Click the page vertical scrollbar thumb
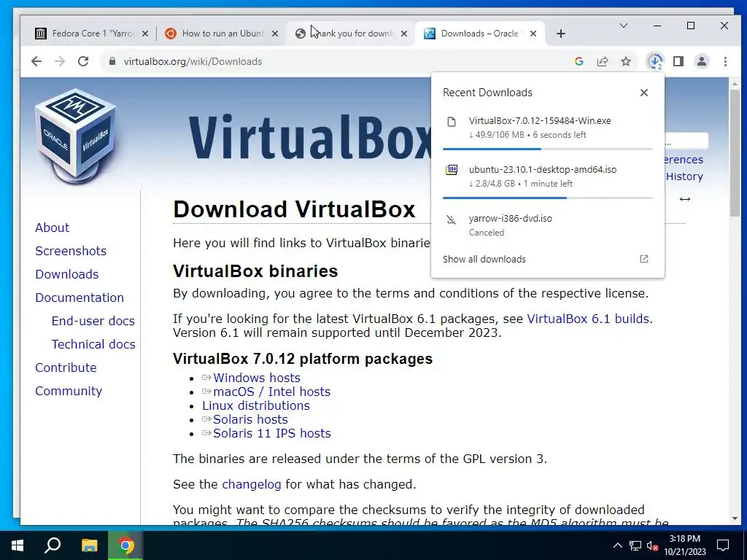 (x=735, y=152)
